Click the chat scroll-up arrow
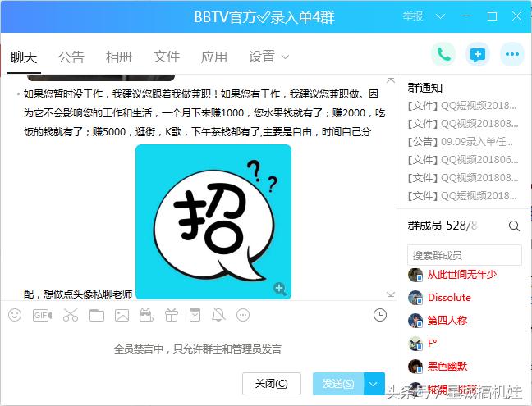Screen dimensions: 532x406 pos(391,80)
